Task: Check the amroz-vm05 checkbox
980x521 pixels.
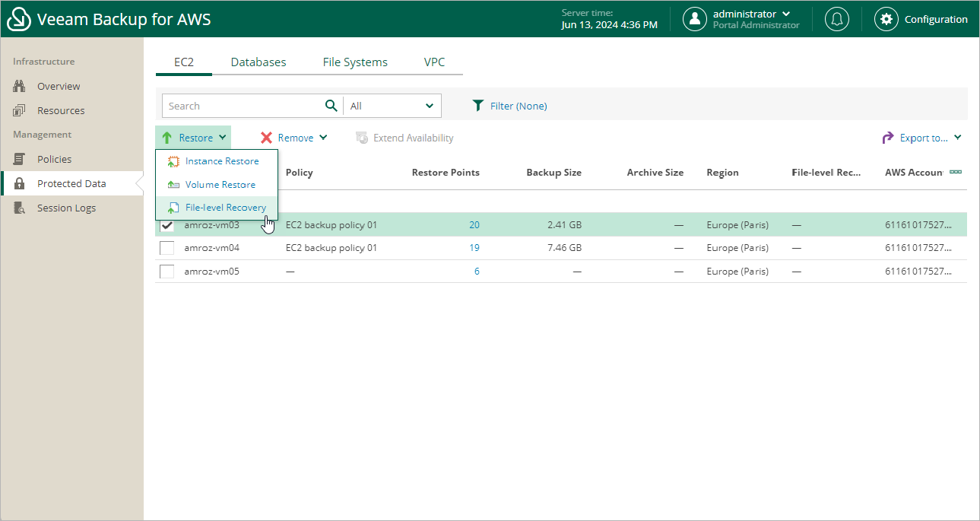Action: pyautogui.click(x=167, y=272)
